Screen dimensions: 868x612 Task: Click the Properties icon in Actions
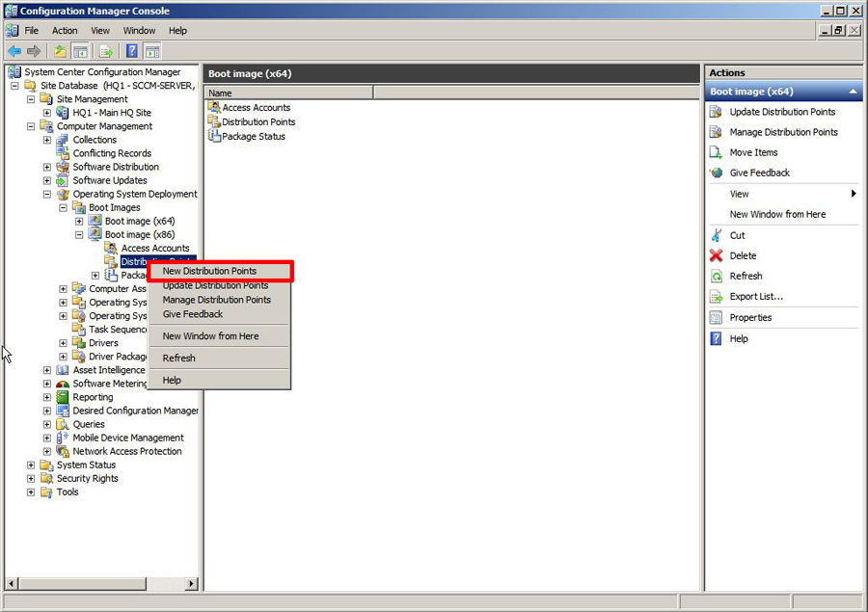click(x=716, y=318)
